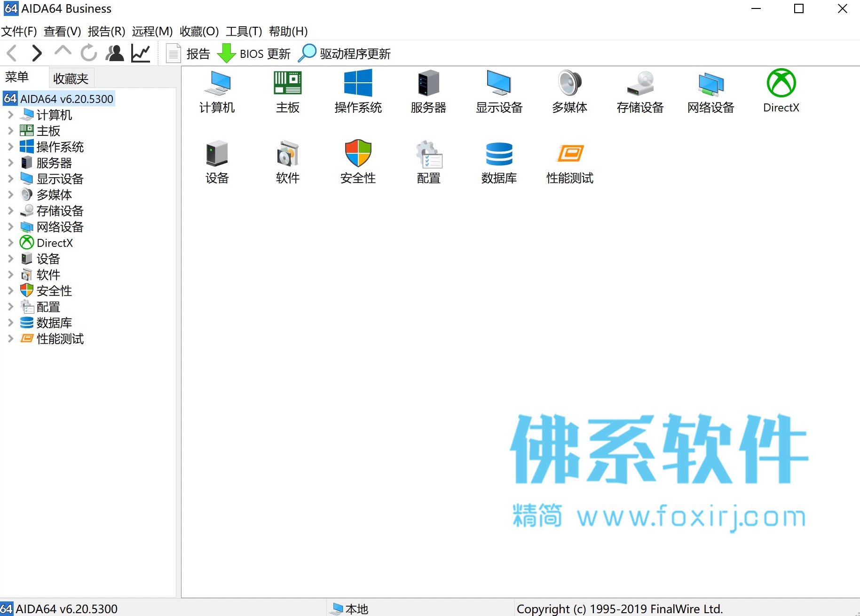Expand the 存储设备 tree node

click(x=10, y=211)
